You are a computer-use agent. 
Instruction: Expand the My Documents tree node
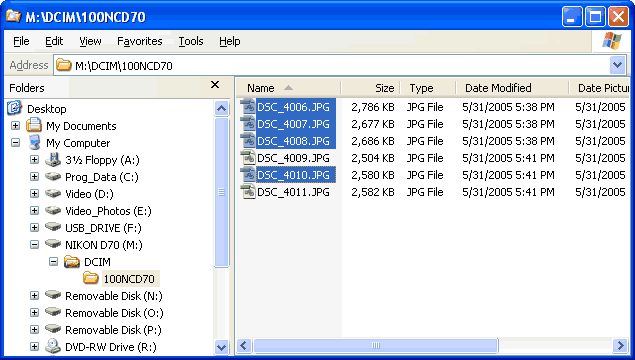click(x=15, y=126)
